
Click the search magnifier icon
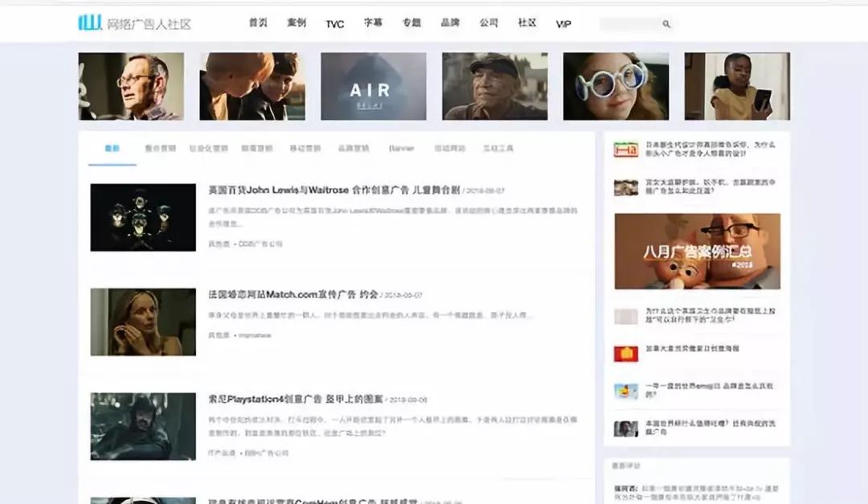667,23
